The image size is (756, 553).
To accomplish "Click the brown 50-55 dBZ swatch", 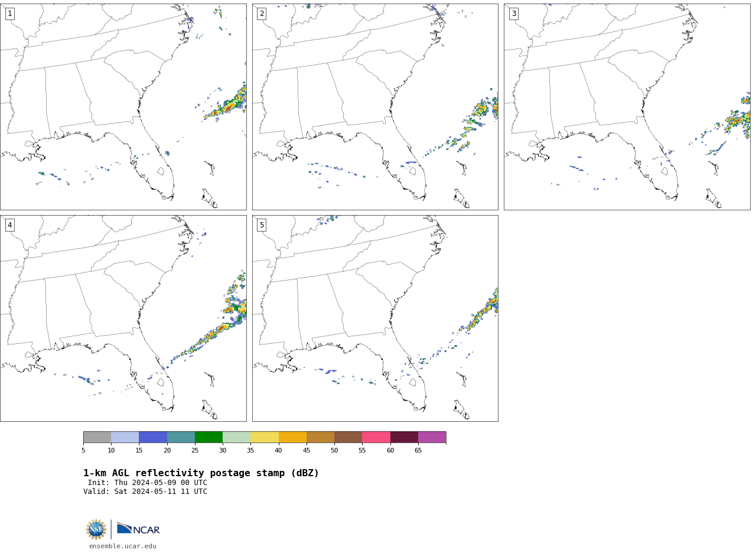I will pyautogui.click(x=348, y=437).
